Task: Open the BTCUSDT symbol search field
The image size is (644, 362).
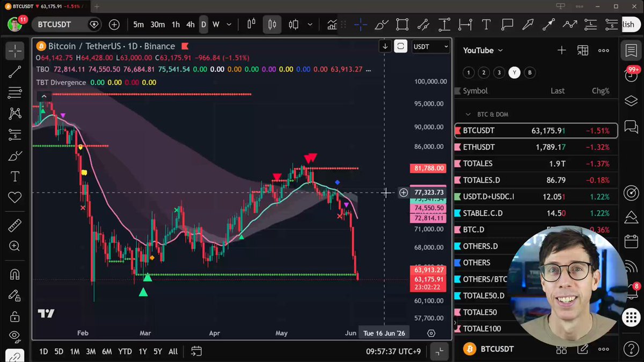Action: 67,25
